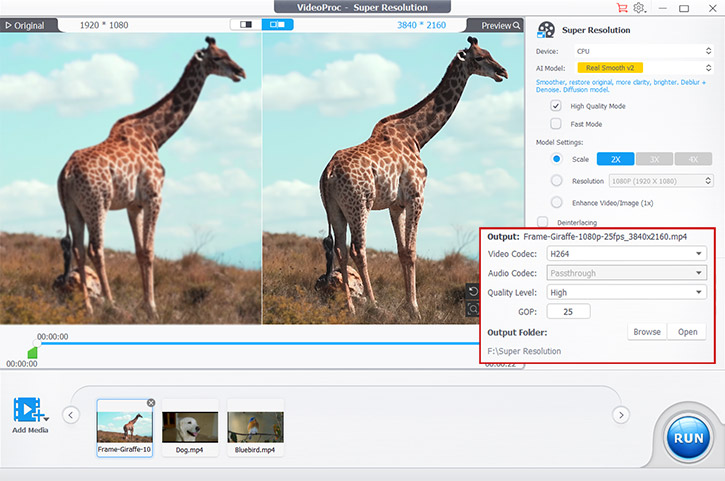Remove the Frame-Giraffe clip with the X icon
Image resolution: width=725 pixels, height=481 pixels.
151,403
